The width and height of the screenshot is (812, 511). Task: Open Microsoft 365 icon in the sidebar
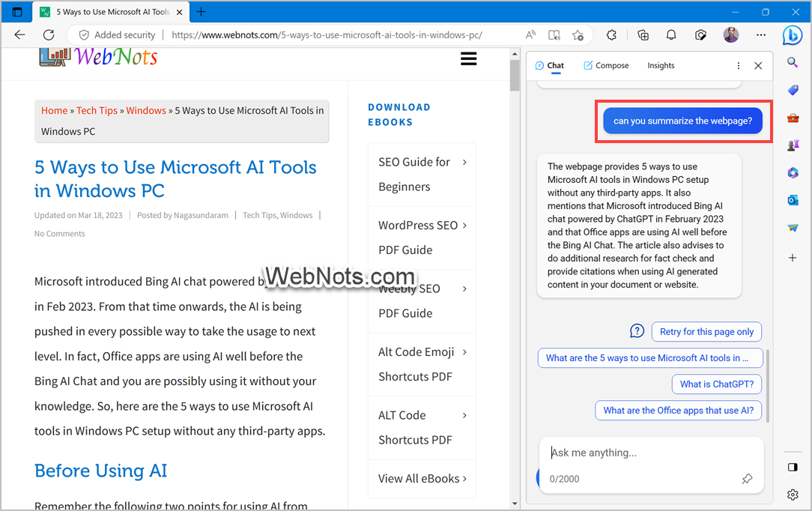(793, 172)
